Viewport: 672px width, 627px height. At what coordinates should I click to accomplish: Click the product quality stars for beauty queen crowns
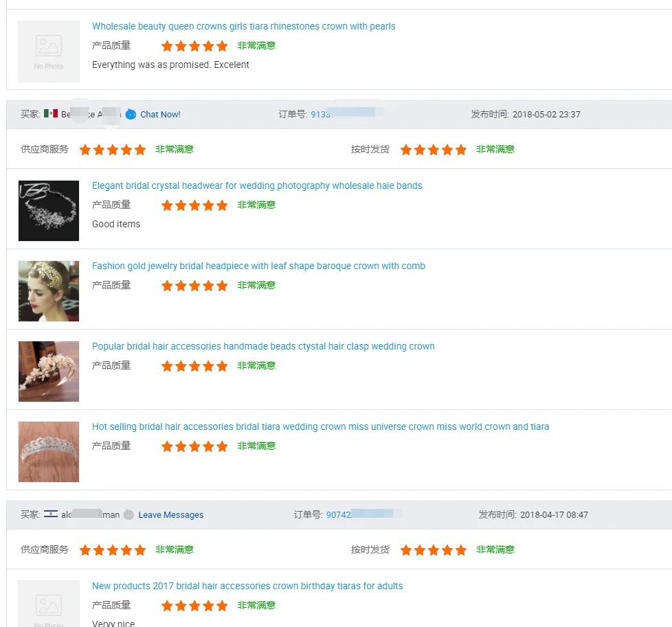coord(194,46)
